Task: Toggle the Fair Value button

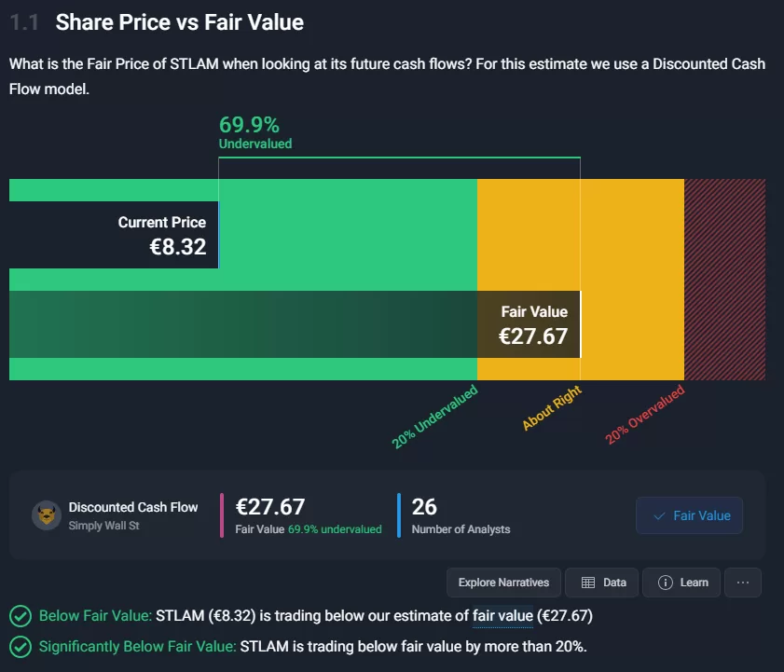Action: tap(689, 515)
